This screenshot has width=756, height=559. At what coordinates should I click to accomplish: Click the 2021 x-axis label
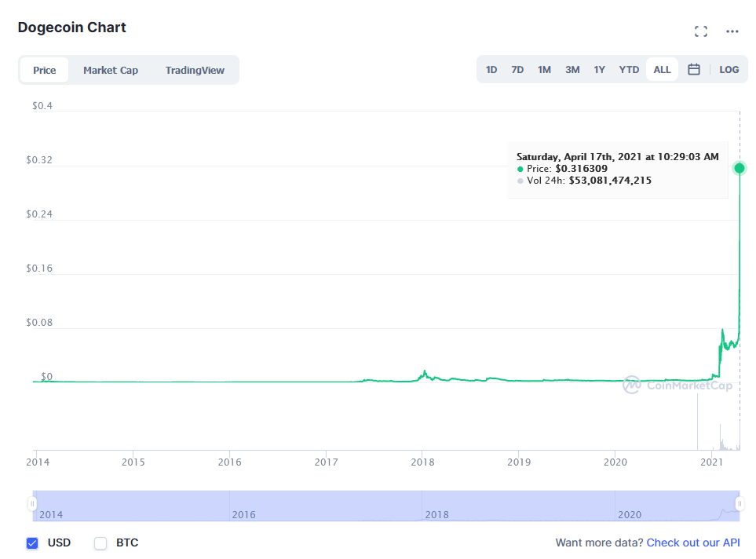tap(711, 462)
